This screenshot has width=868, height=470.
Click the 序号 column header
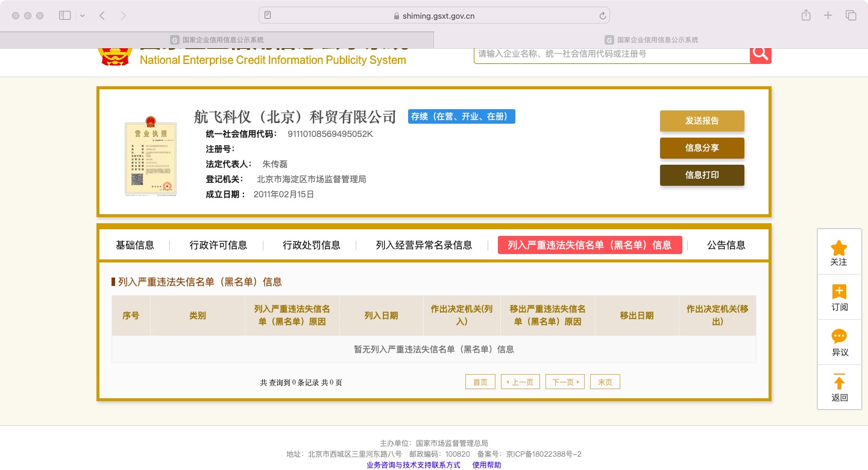[131, 316]
